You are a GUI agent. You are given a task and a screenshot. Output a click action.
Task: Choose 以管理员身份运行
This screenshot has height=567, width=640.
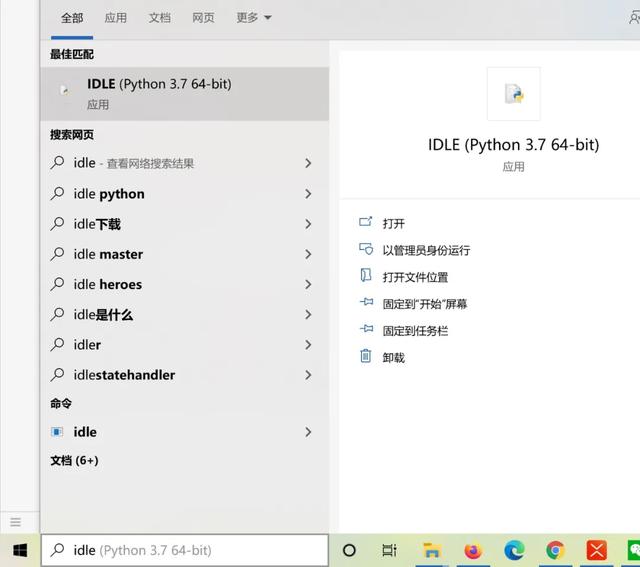(x=426, y=250)
